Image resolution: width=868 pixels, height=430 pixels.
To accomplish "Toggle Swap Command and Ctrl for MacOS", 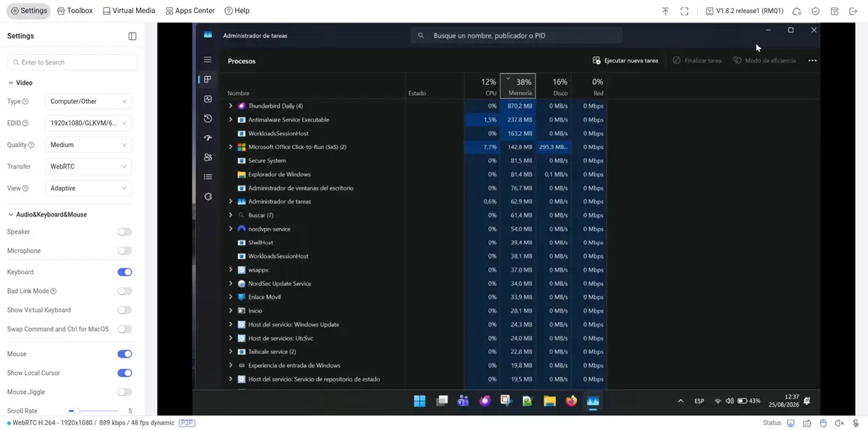I will [124, 329].
